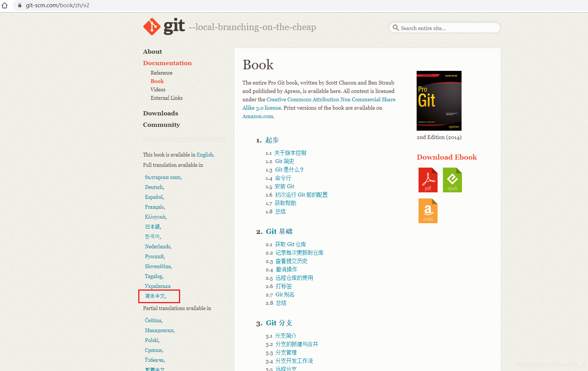The width and height of the screenshot is (588, 371).
Task: Open chapter 2 Git 基础 heading
Action: click(x=279, y=231)
